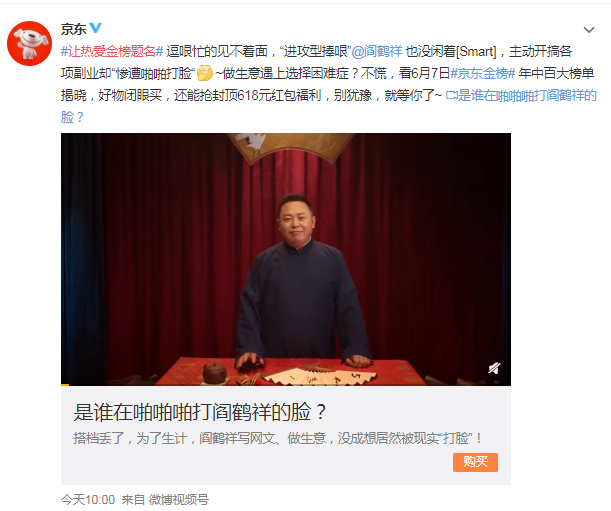Open the #京东金榜# hashtag topic
611x511 pixels.
tap(483, 73)
